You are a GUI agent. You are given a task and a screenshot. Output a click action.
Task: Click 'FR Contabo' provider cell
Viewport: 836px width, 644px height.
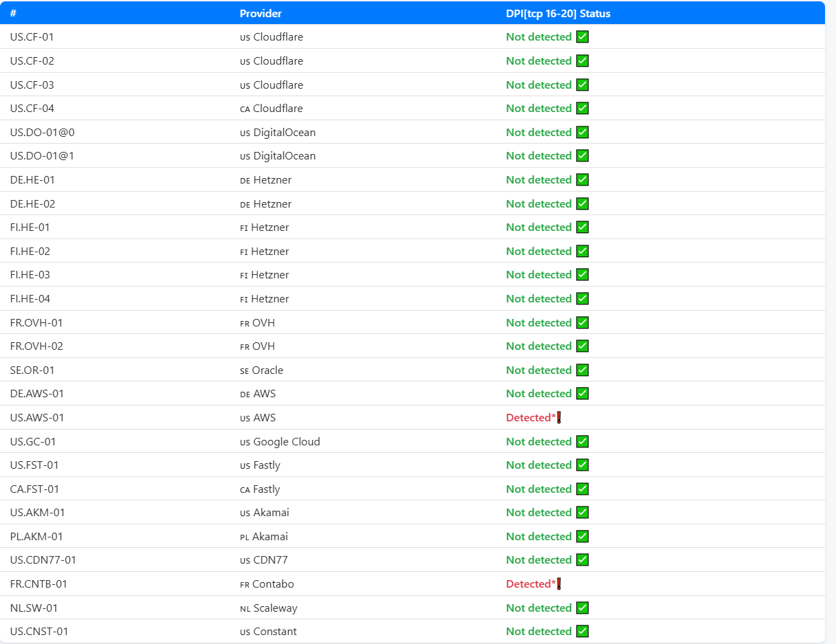[x=267, y=584]
